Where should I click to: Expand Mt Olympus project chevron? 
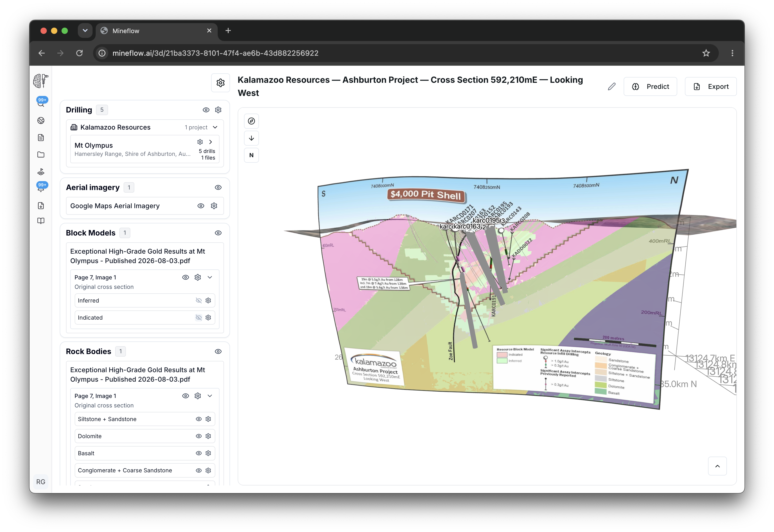coord(211,142)
